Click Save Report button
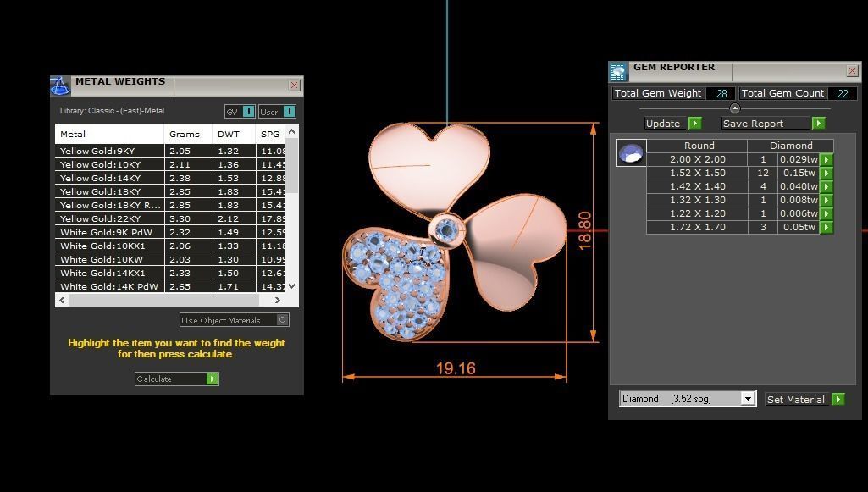The image size is (868, 492). [x=773, y=124]
